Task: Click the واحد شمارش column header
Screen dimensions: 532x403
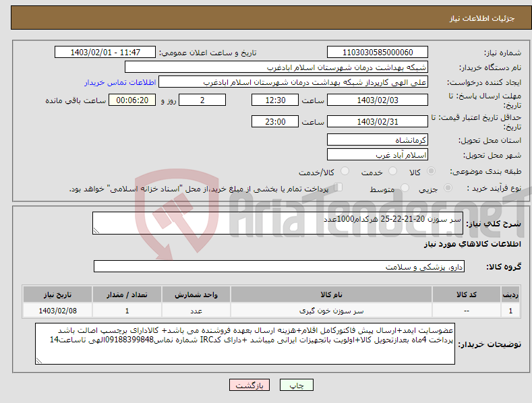Action: coord(196,294)
